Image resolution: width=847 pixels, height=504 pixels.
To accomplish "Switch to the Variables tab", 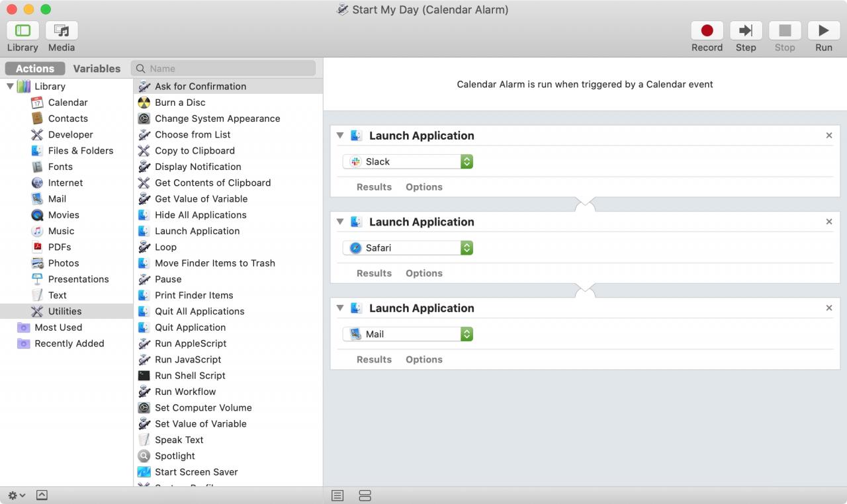I will 97,69.
